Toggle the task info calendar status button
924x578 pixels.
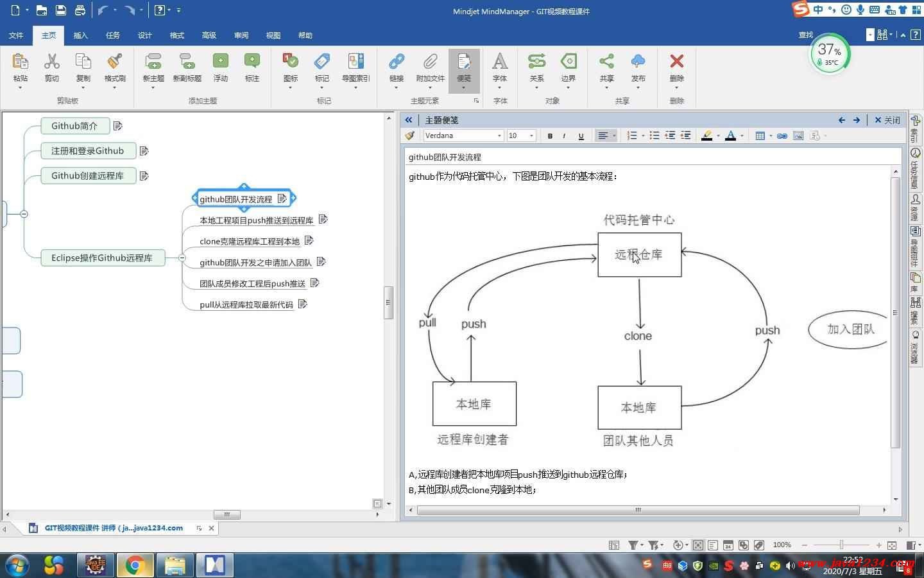(728, 545)
